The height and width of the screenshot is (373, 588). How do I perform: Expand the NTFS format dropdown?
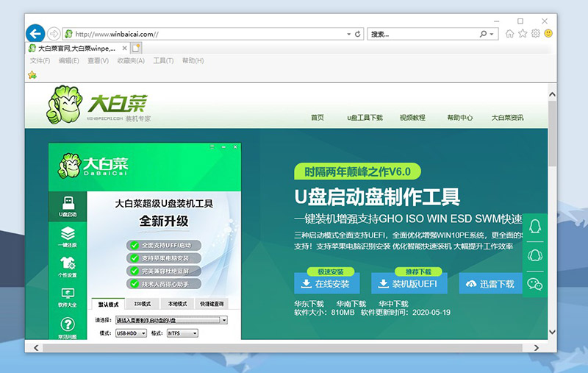(x=183, y=333)
